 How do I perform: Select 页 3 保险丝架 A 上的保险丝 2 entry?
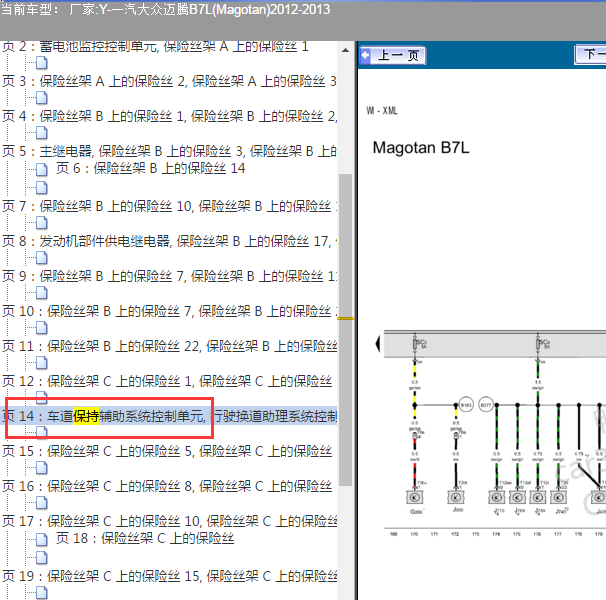169,81
